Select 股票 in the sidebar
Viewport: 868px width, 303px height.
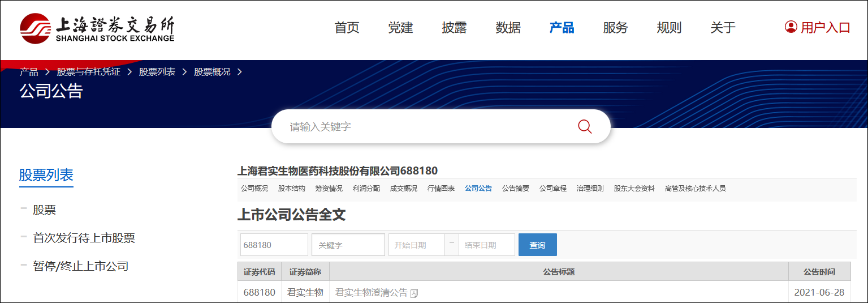45,210
